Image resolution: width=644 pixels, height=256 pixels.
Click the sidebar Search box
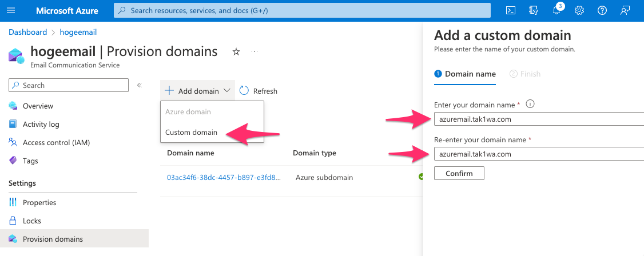[x=69, y=85]
